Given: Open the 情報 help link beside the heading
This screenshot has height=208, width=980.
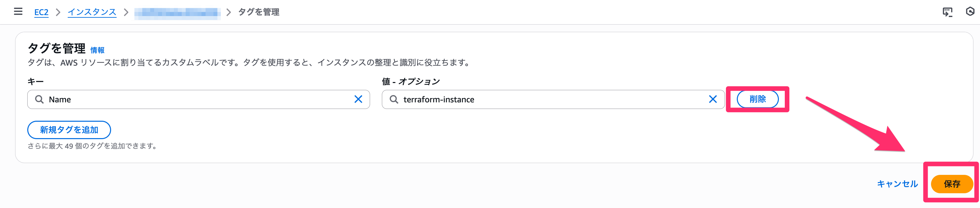Looking at the screenshot, I should click(97, 49).
